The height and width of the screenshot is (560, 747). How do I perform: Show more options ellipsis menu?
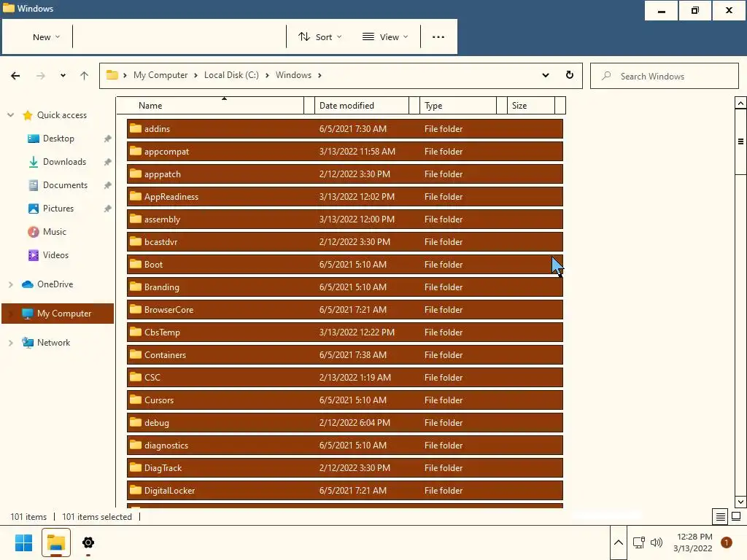point(438,36)
